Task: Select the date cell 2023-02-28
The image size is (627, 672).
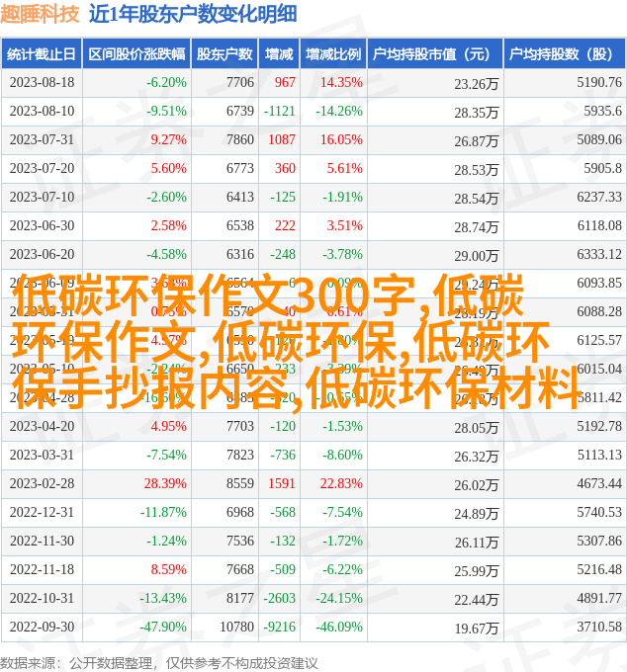Action: [x=42, y=484]
